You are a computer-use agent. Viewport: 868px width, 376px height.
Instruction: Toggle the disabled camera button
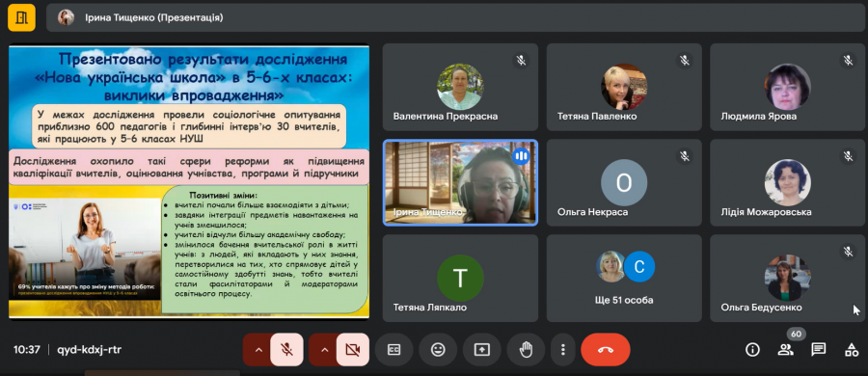pyautogui.click(x=353, y=349)
